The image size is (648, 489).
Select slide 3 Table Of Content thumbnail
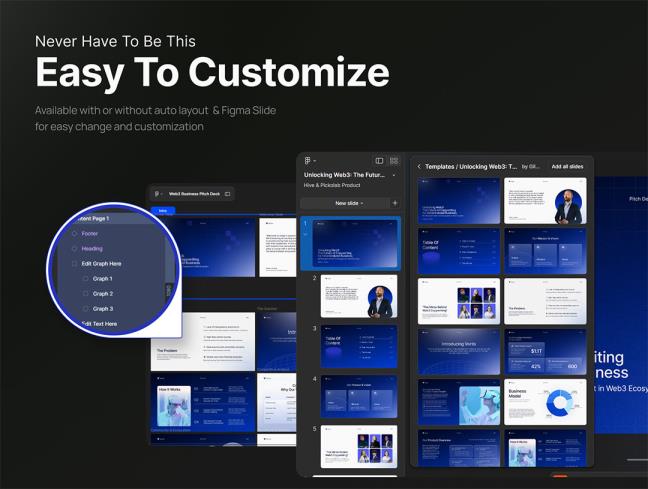point(358,347)
